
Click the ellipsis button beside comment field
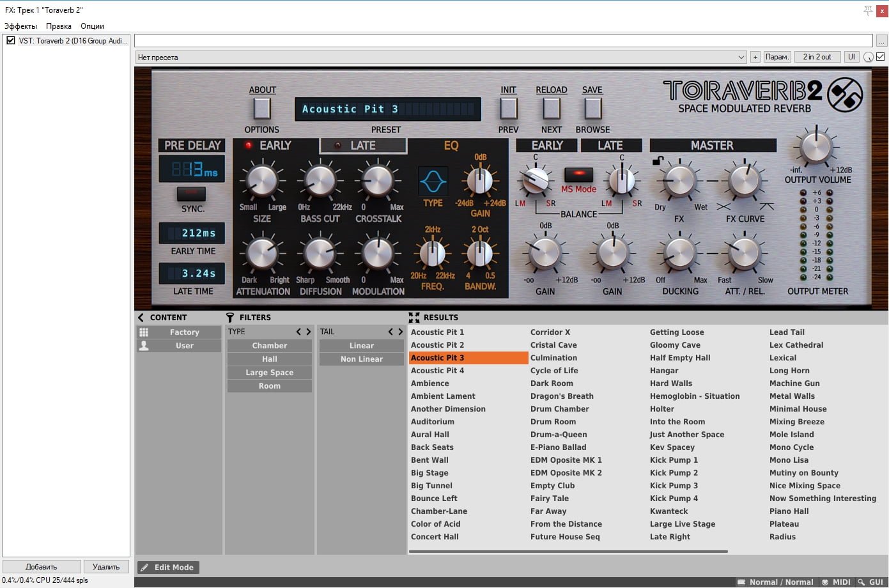click(881, 41)
